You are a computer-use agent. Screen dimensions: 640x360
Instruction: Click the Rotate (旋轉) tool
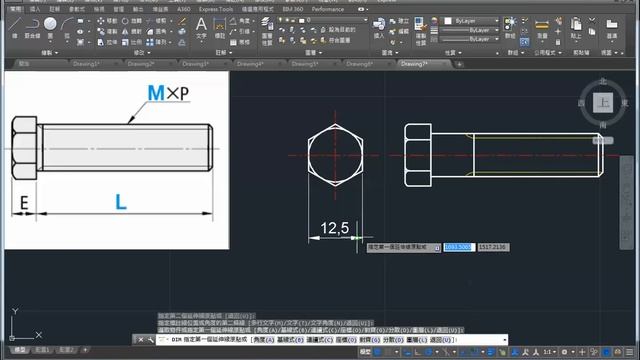click(131, 21)
